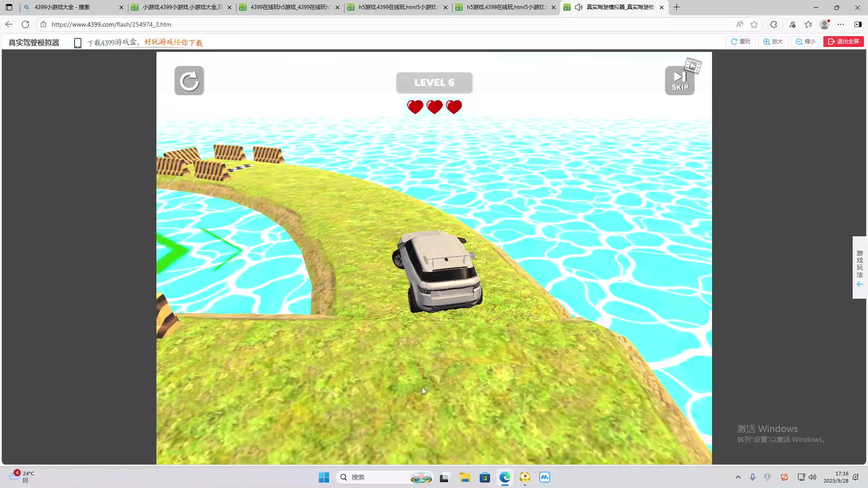Open browser settings and more menu
Image resolution: width=868 pixels, height=488 pixels.
[x=840, y=24]
